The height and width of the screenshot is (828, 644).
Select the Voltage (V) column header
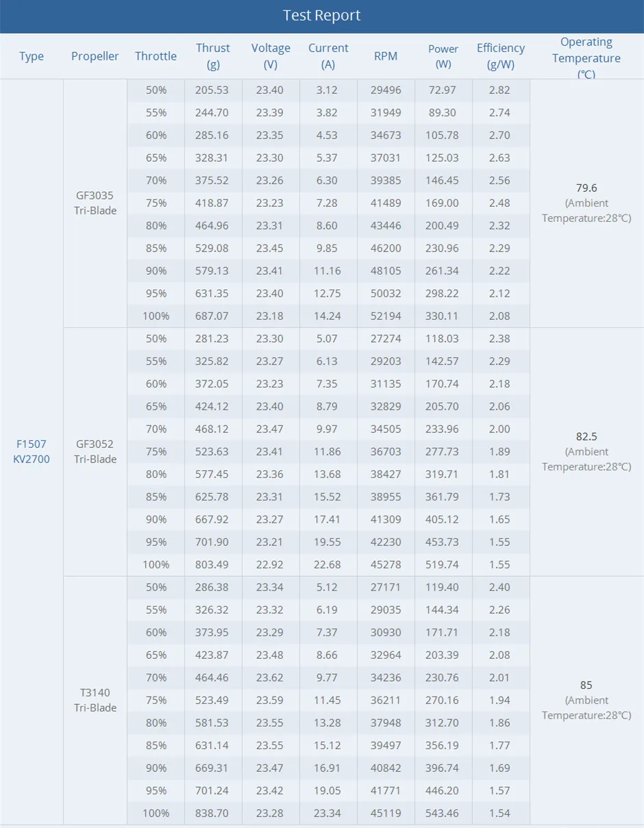[271, 56]
